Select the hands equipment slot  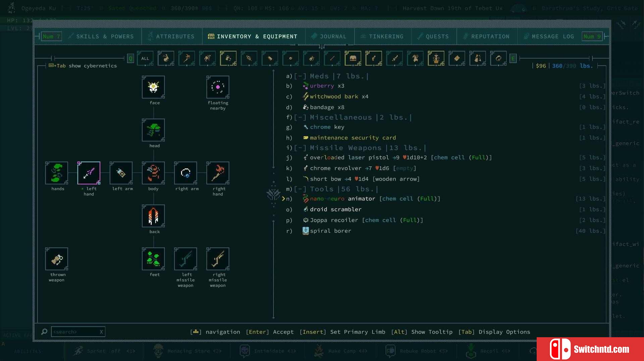pyautogui.click(x=57, y=173)
